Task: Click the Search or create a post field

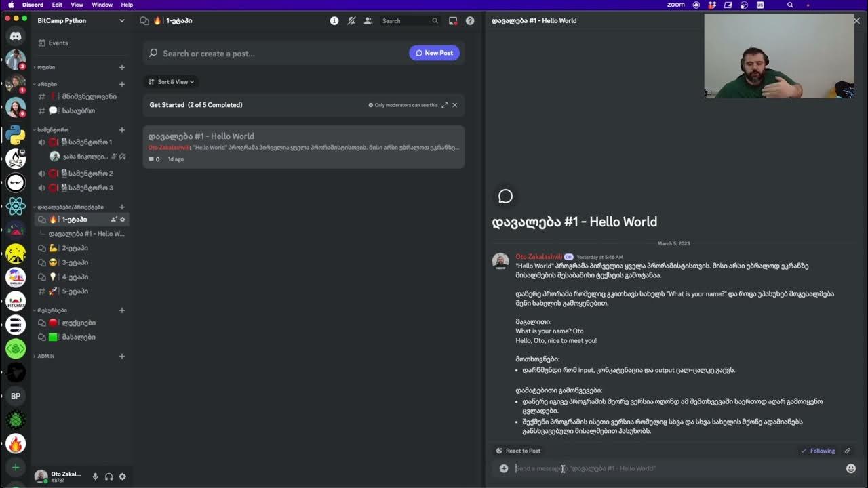Action: (271, 54)
